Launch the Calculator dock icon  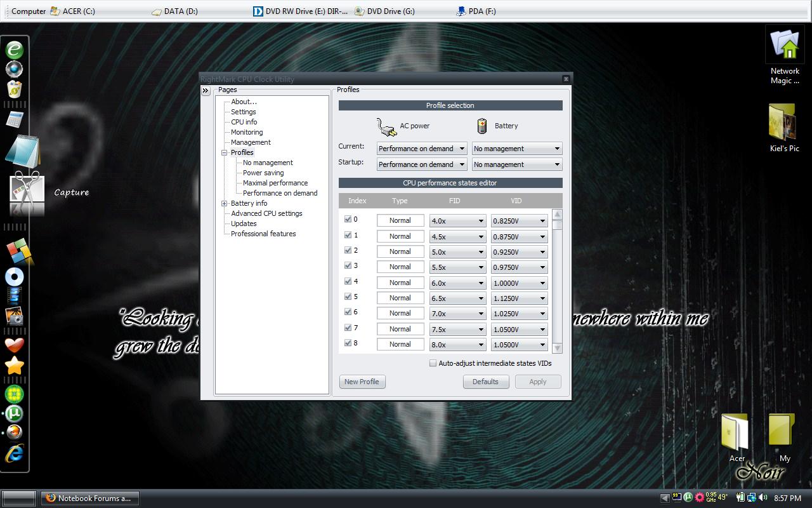14,119
